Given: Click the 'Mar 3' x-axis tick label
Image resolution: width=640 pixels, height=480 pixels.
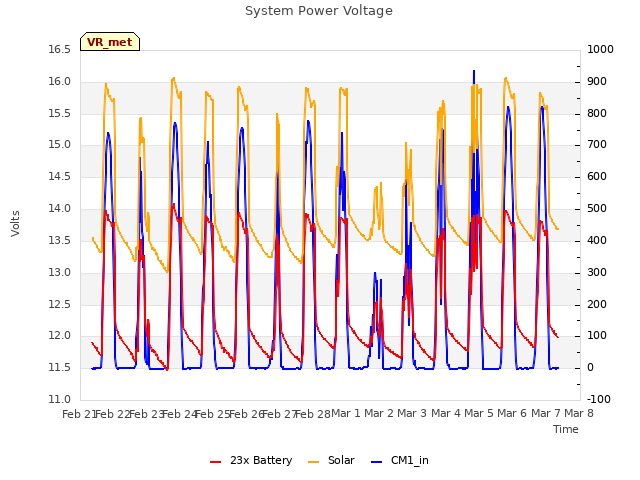Looking at the screenshot, I should pyautogui.click(x=412, y=413).
